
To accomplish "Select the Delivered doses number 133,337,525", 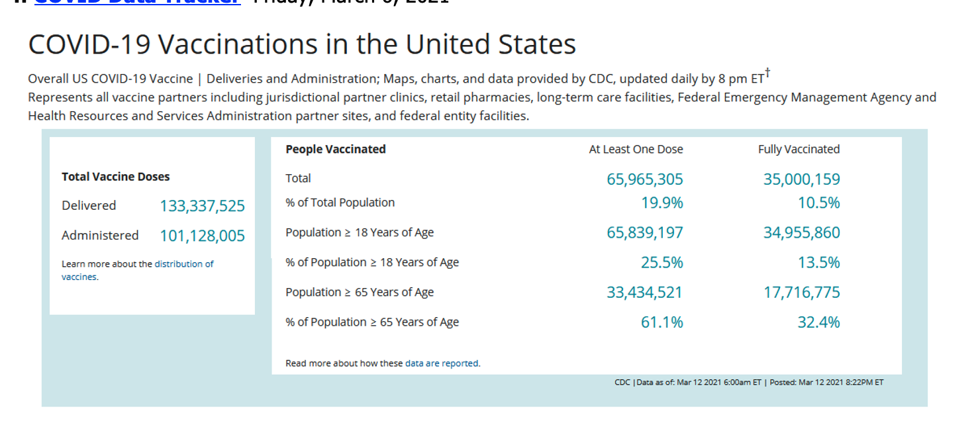I will coord(202,207).
